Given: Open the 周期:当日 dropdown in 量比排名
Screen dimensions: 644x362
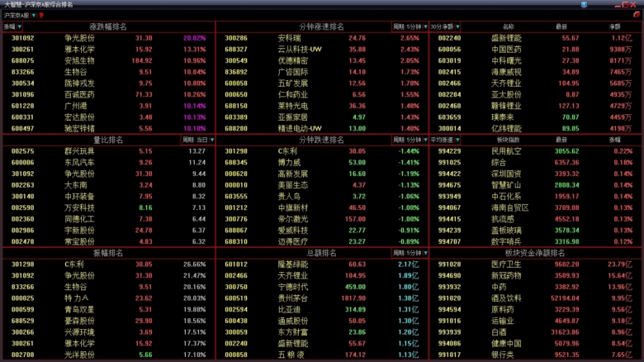Looking at the screenshot, I should coord(198,140).
